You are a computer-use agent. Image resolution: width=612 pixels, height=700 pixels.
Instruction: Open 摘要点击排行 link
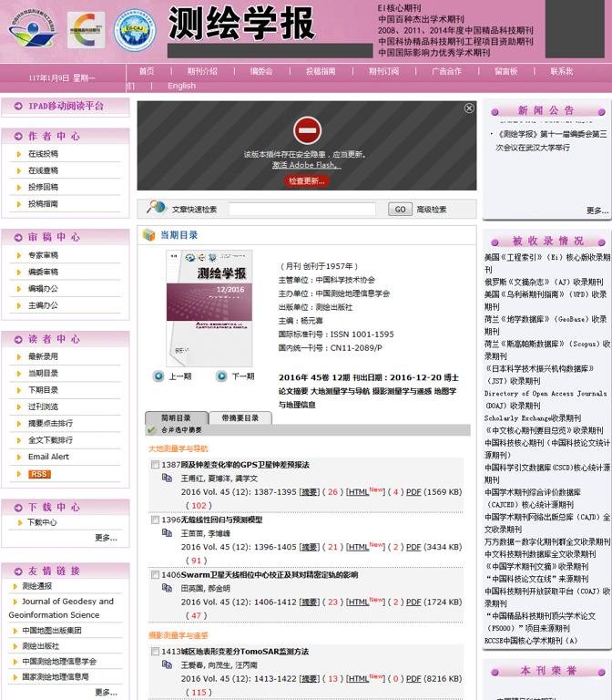pos(50,423)
